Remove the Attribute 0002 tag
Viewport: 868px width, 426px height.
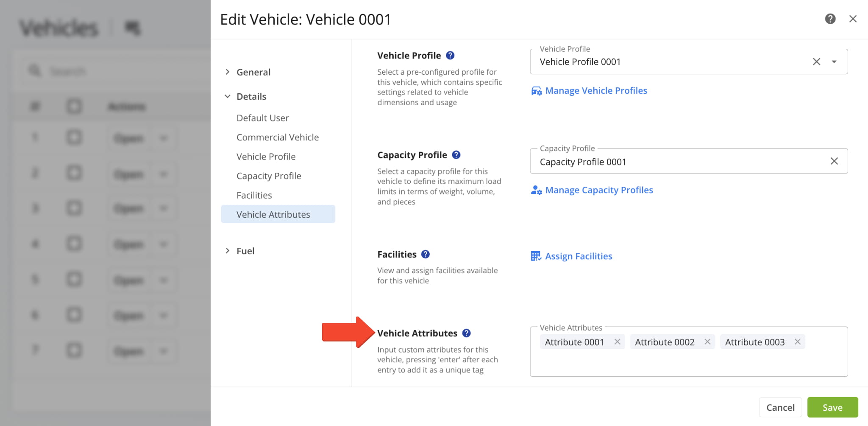(x=707, y=342)
